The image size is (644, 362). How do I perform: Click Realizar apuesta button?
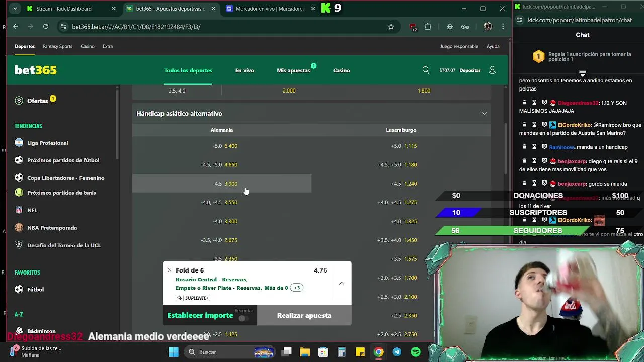[304, 315]
